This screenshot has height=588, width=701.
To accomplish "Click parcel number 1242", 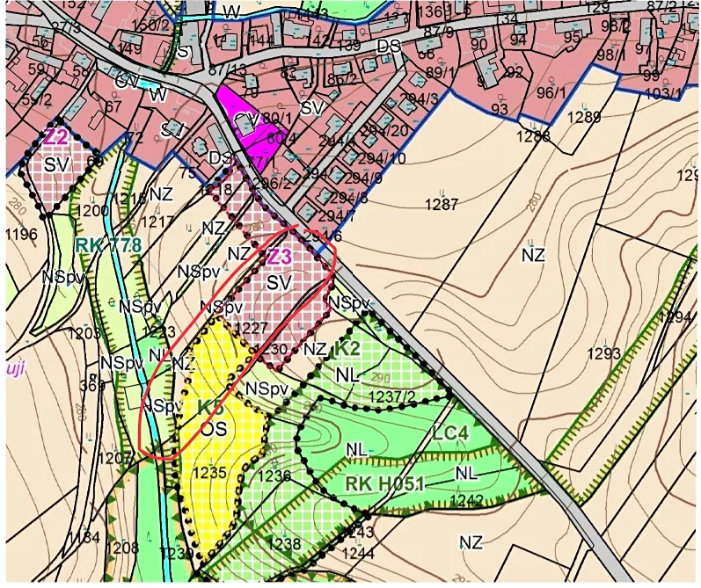I will [466, 499].
